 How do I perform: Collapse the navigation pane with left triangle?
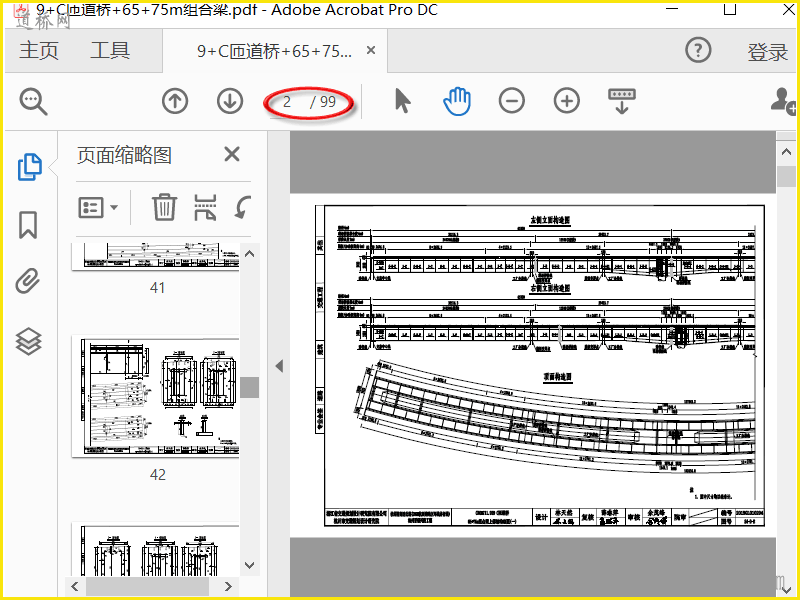[279, 366]
